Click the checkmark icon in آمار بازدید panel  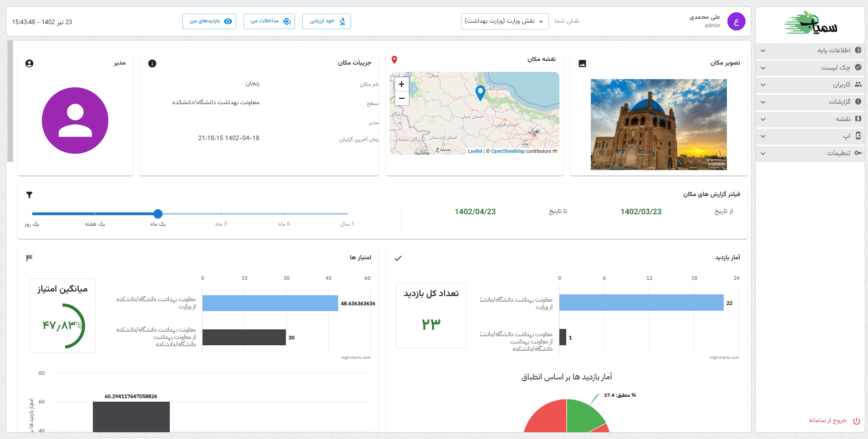click(x=398, y=258)
